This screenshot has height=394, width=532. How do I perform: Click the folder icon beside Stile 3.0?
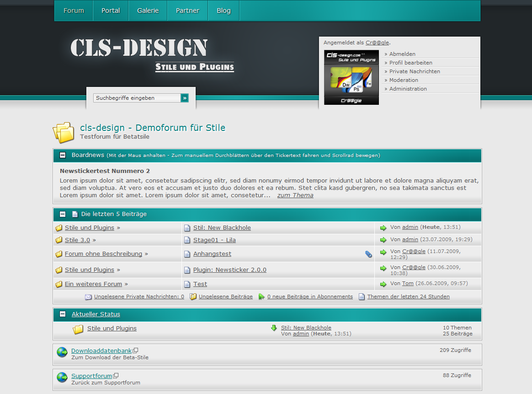[x=59, y=240]
